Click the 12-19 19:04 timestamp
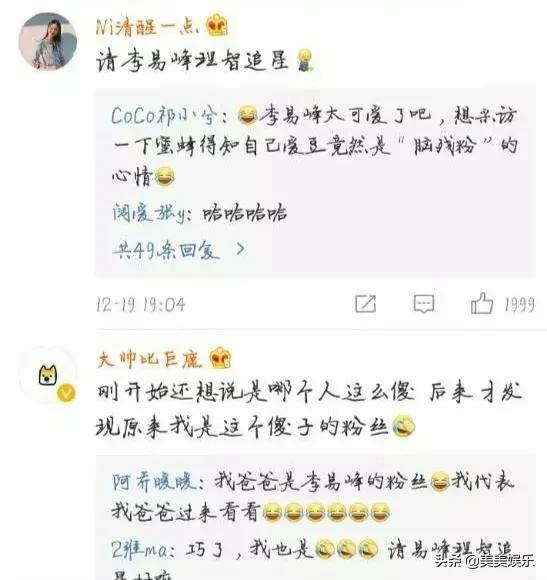Image resolution: width=547 pixels, height=580 pixels. 141,305
